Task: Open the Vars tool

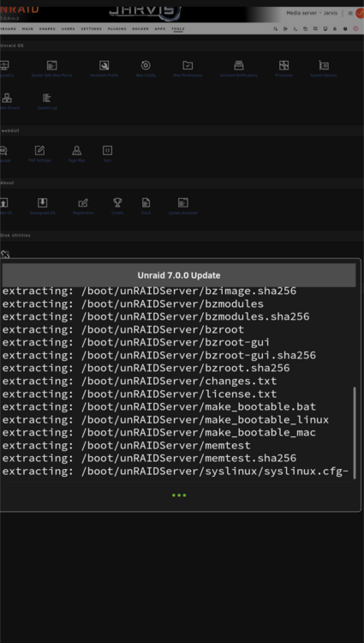Action: pos(107,153)
